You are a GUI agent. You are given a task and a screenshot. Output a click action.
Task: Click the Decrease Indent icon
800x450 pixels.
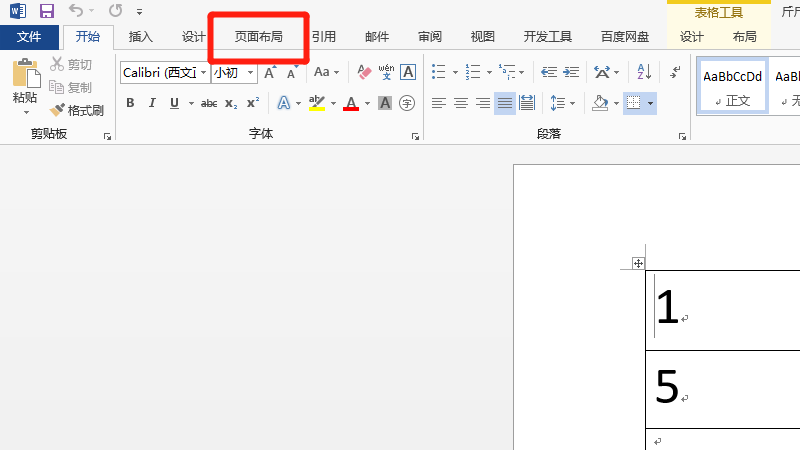[545, 73]
